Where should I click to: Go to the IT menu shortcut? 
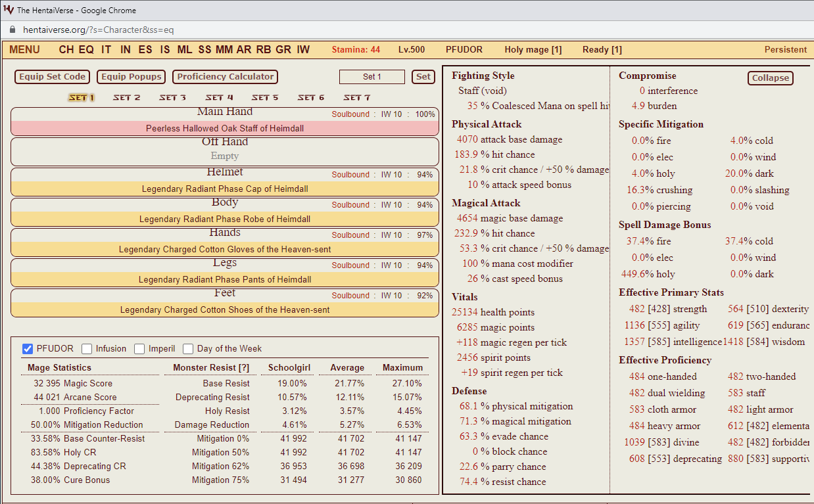pos(107,50)
